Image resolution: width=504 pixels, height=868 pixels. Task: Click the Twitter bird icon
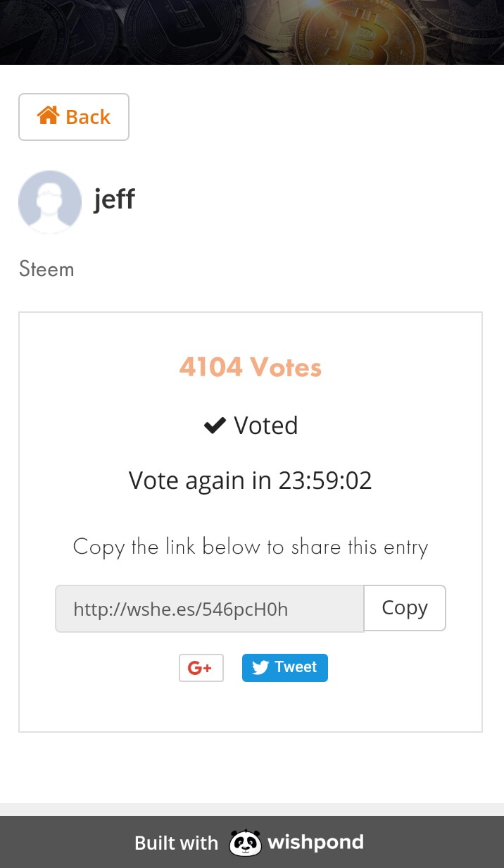(260, 668)
